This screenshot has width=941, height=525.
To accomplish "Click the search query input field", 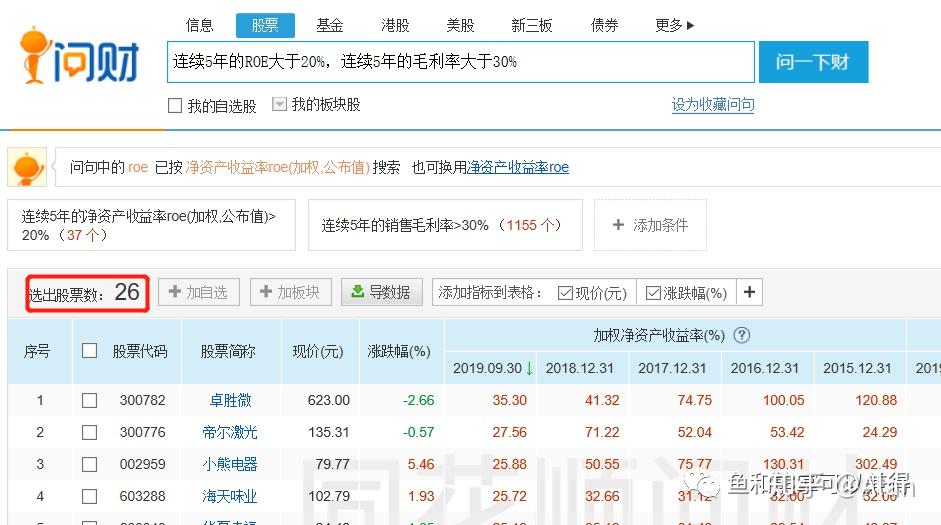I will [x=460, y=62].
